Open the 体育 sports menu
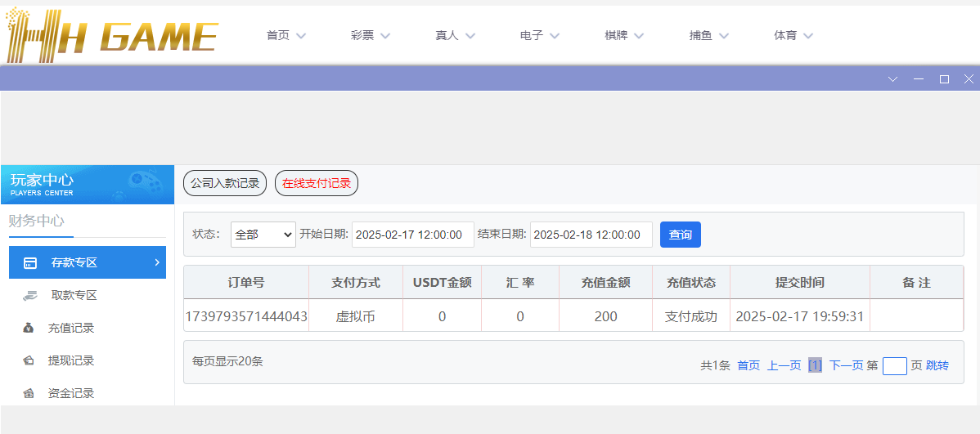Viewport: 980px width, 434px height. pyautogui.click(x=793, y=36)
